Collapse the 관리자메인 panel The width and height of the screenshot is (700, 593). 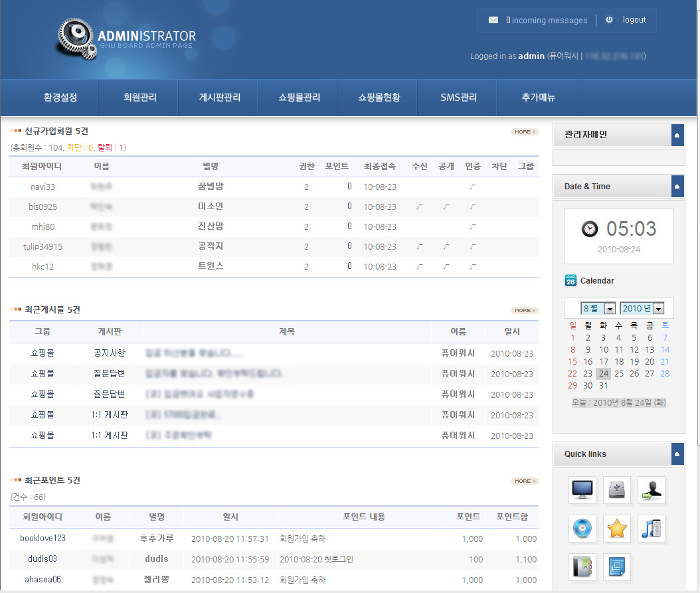tap(677, 135)
